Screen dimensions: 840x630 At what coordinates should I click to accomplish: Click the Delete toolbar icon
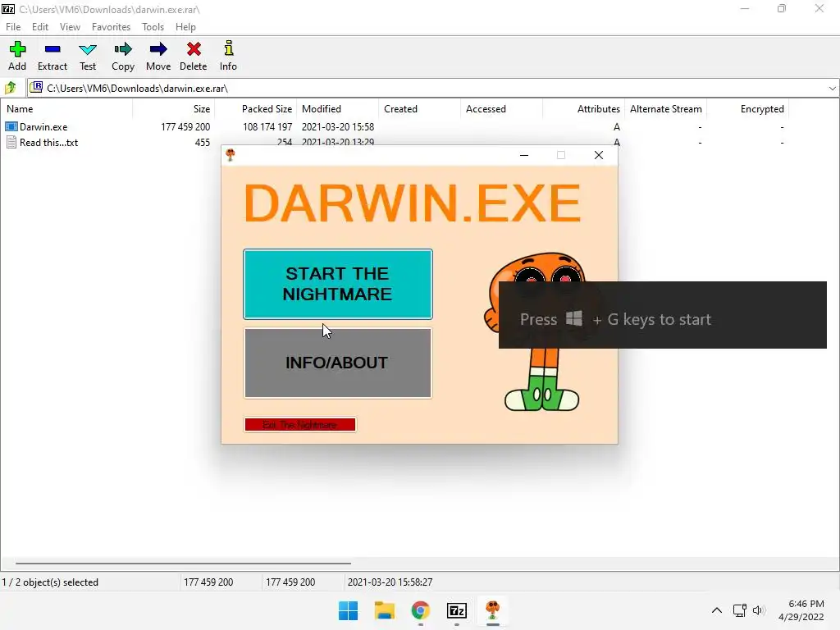[x=194, y=55]
